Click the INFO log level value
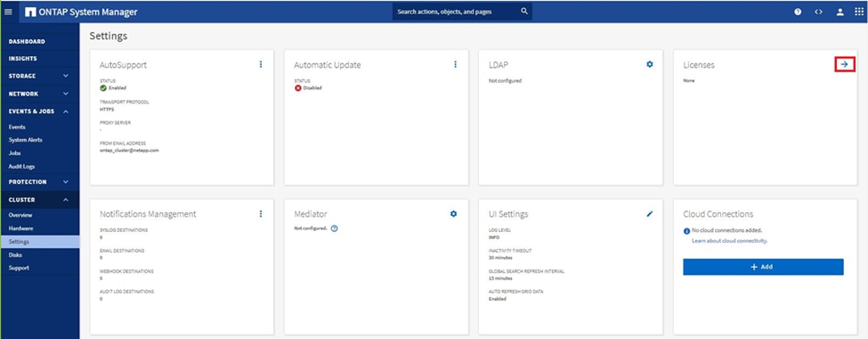868x339 pixels. pos(493,237)
